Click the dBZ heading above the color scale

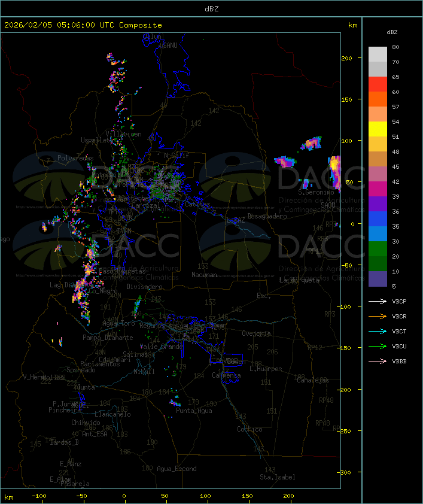point(392,32)
